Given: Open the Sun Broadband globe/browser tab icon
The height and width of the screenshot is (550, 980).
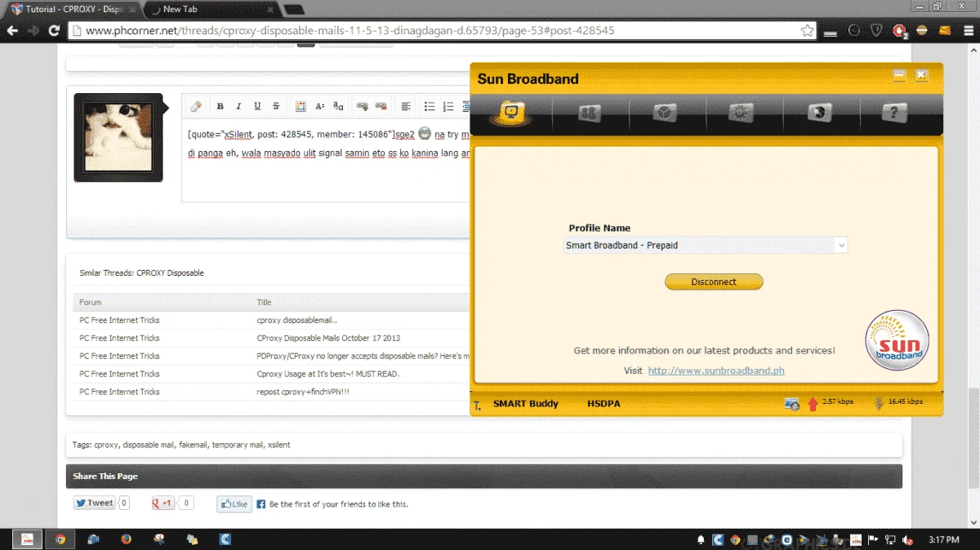Looking at the screenshot, I should (x=818, y=113).
